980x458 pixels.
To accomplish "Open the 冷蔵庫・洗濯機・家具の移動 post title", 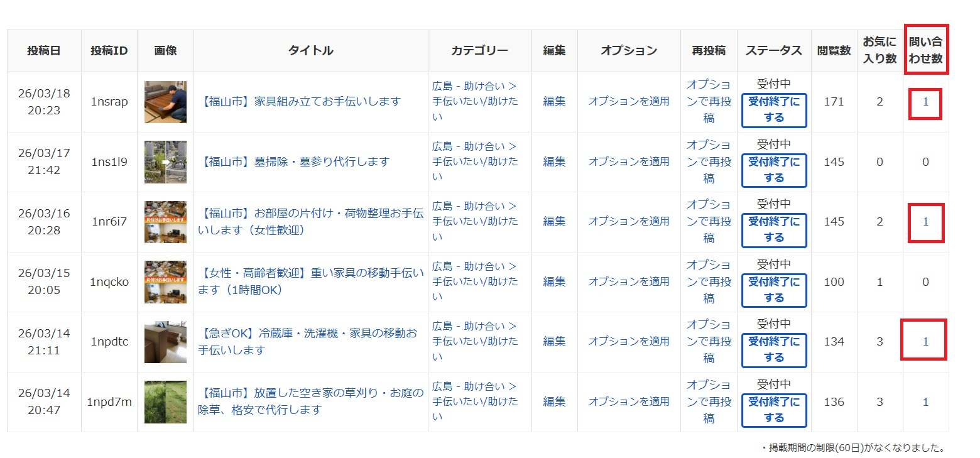I will [308, 341].
